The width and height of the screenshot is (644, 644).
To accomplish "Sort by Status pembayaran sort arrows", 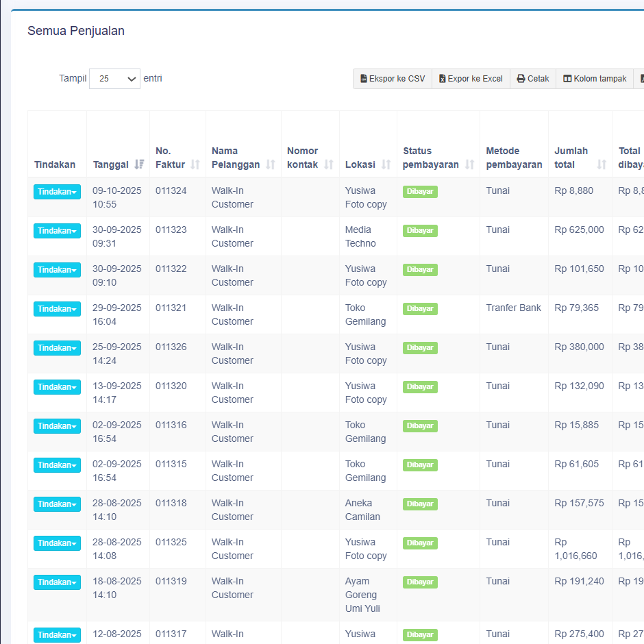I will (x=469, y=164).
